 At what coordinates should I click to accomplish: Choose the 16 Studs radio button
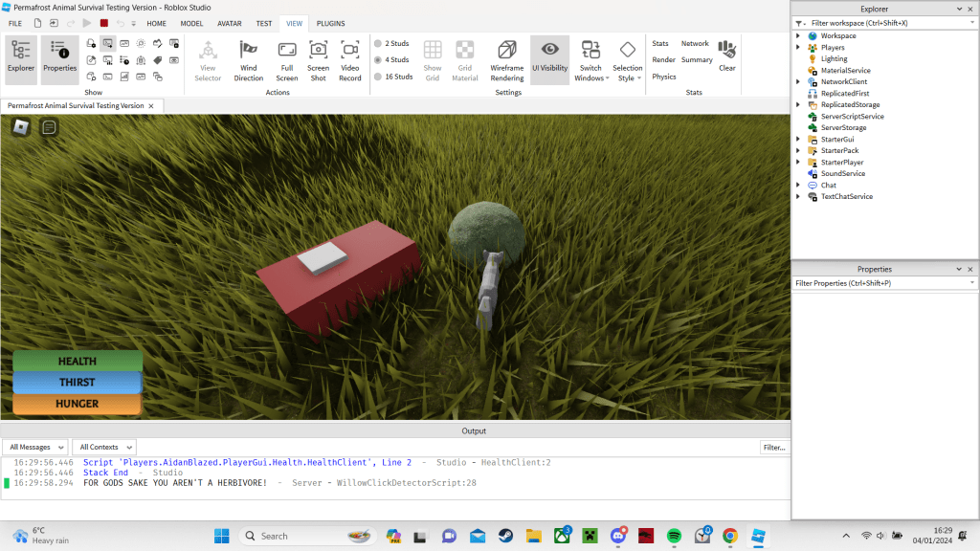pos(378,77)
